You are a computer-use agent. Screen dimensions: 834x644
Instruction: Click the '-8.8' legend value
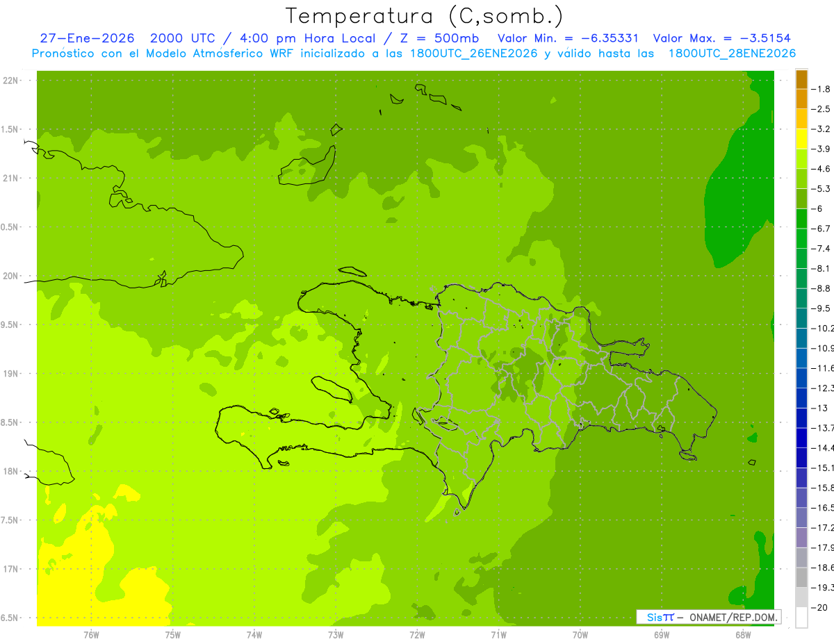pyautogui.click(x=822, y=288)
